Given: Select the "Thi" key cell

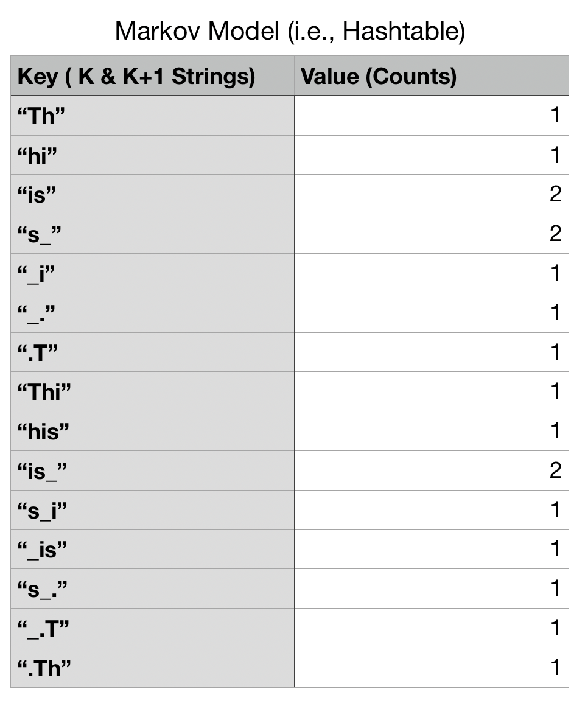Looking at the screenshot, I should (x=44, y=391).
